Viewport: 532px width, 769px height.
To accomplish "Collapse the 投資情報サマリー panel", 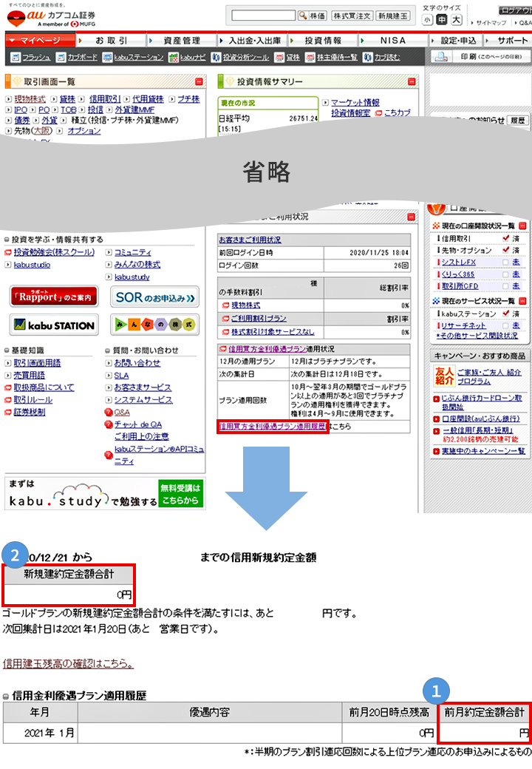I will [x=411, y=82].
